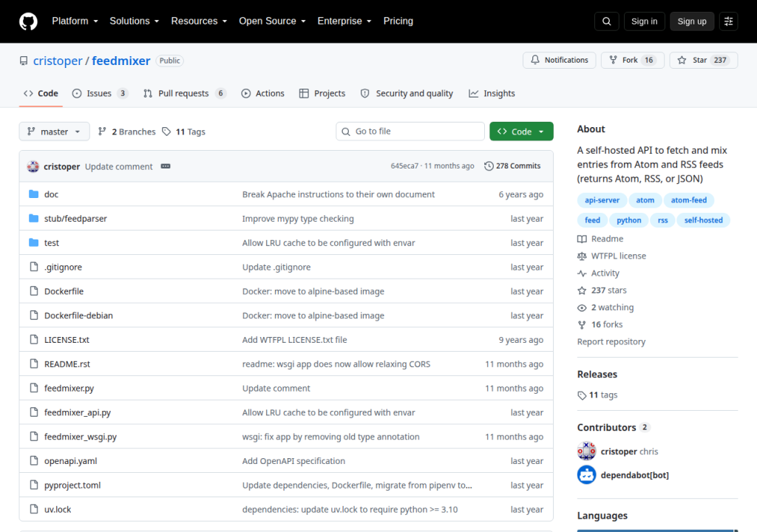Click cristoper's avatar in Contributors

[x=586, y=451]
